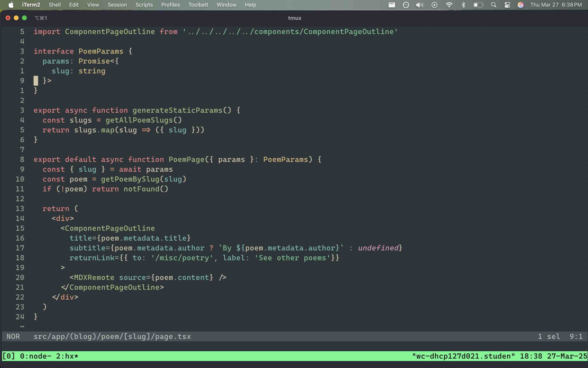588x368 pixels.
Task: Click the circular status icon beside the volume icon
Action: pyautogui.click(x=406, y=5)
